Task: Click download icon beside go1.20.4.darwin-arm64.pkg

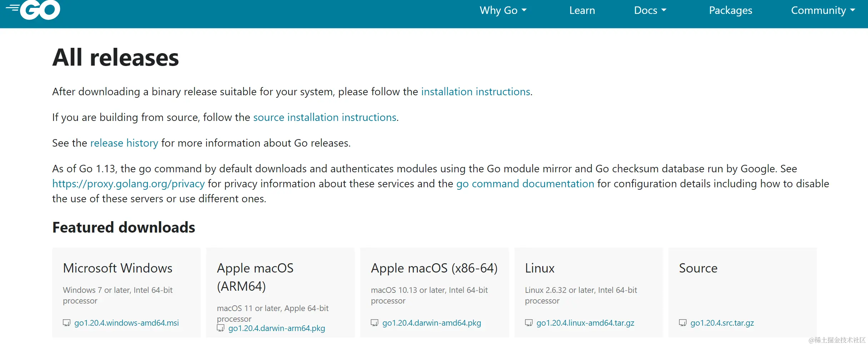Action: click(220, 328)
